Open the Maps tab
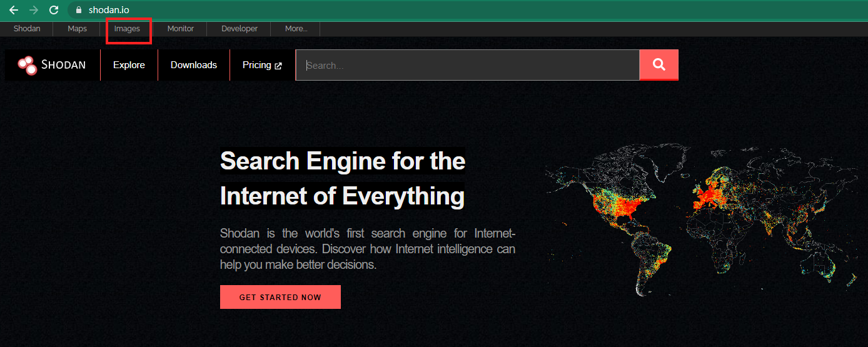The height and width of the screenshot is (347, 868). point(78,29)
